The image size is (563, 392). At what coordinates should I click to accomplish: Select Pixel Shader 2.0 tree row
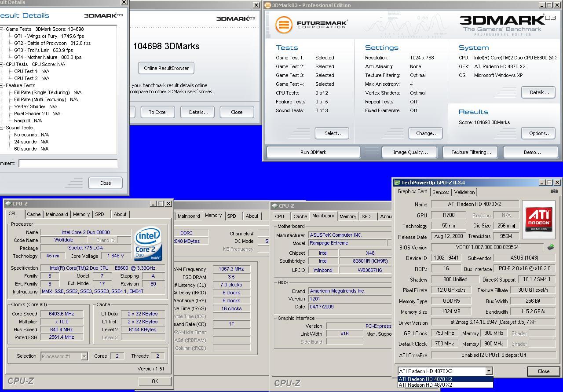tap(37, 114)
